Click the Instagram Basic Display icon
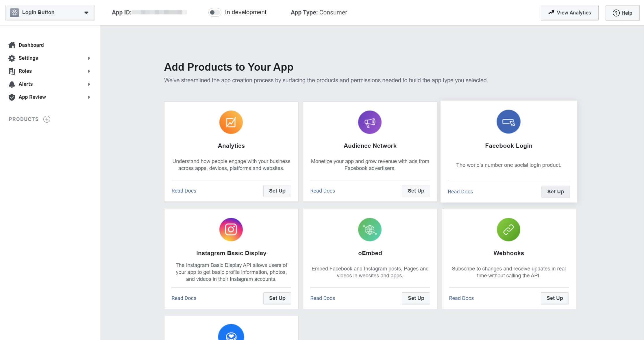 coord(231,229)
